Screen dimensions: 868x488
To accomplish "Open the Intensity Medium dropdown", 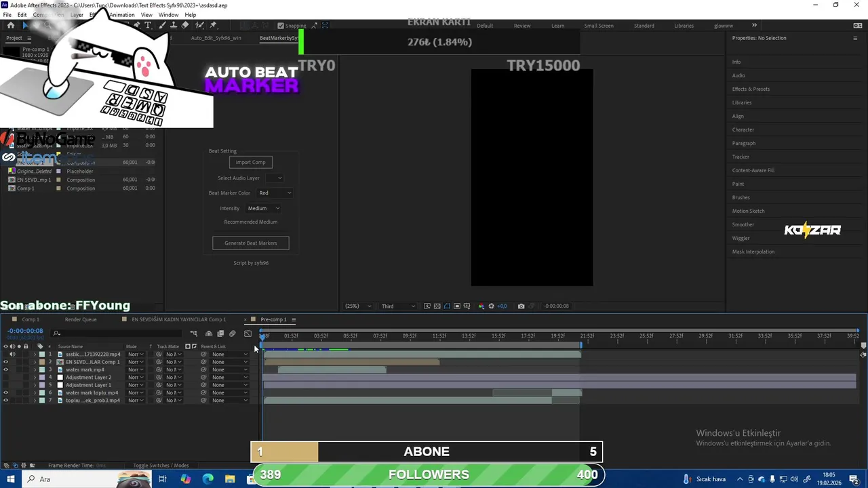I will click(263, 209).
